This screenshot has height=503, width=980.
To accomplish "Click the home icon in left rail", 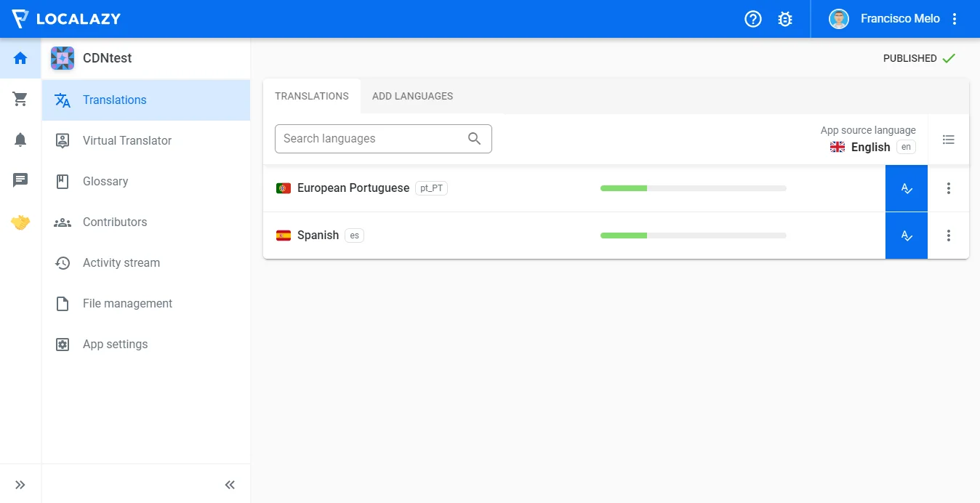I will click(20, 58).
